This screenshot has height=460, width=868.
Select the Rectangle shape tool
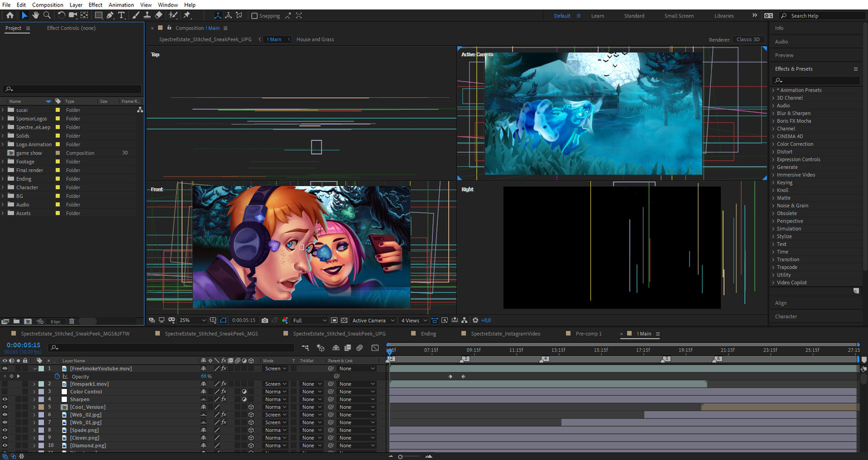pyautogui.click(x=99, y=15)
